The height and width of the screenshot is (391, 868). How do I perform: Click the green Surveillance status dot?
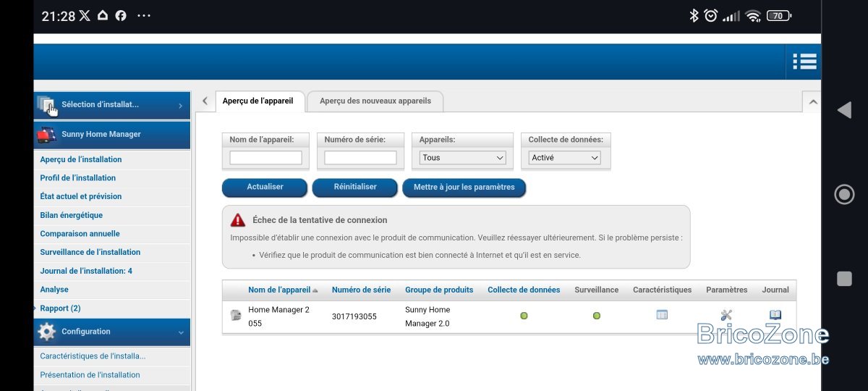pyautogui.click(x=597, y=316)
